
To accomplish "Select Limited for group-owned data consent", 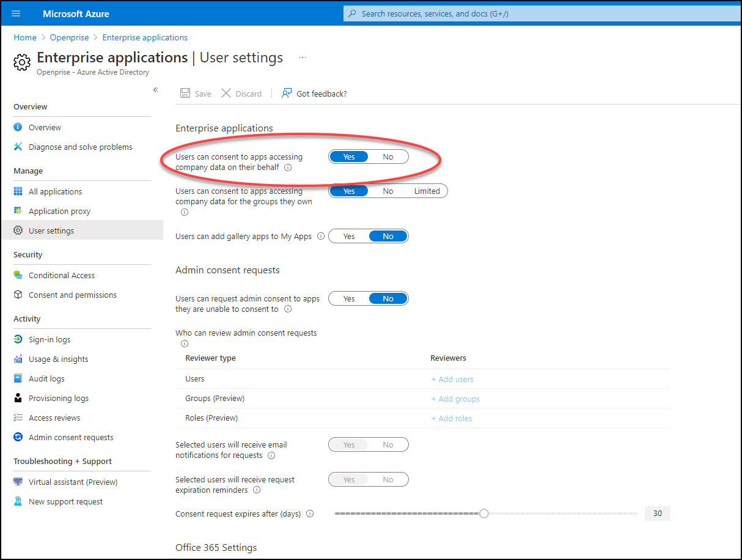I will (427, 191).
